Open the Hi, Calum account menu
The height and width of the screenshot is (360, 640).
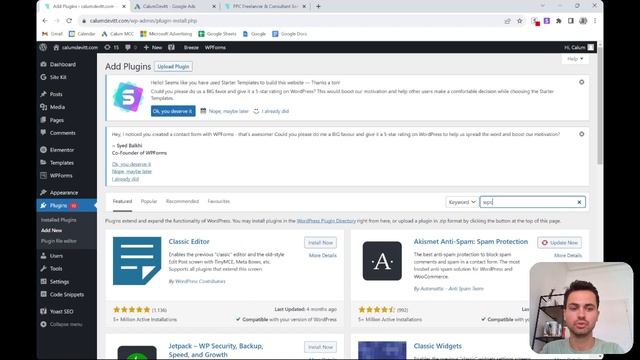point(579,47)
